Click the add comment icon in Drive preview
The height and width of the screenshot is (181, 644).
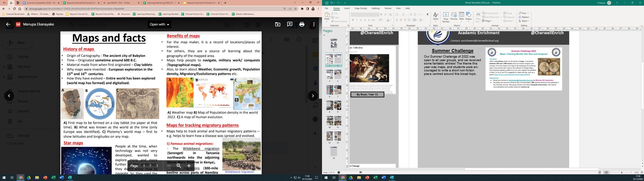[290, 25]
